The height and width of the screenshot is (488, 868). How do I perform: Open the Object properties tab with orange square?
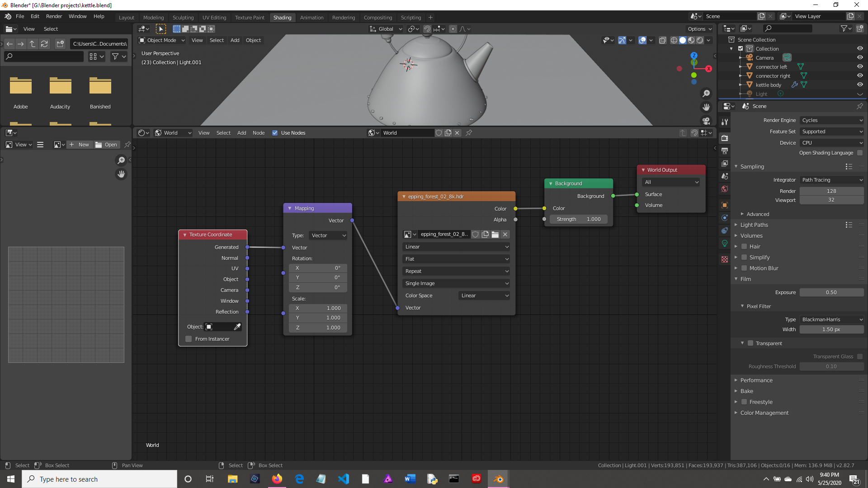[x=725, y=205]
